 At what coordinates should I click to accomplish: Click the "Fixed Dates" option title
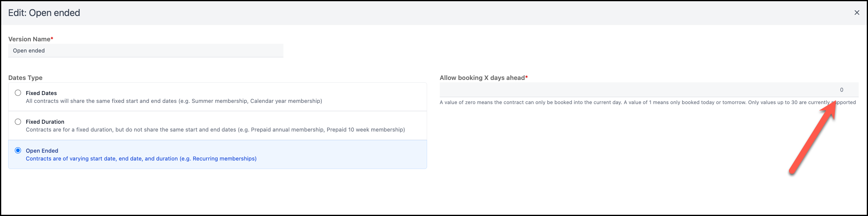pos(41,93)
